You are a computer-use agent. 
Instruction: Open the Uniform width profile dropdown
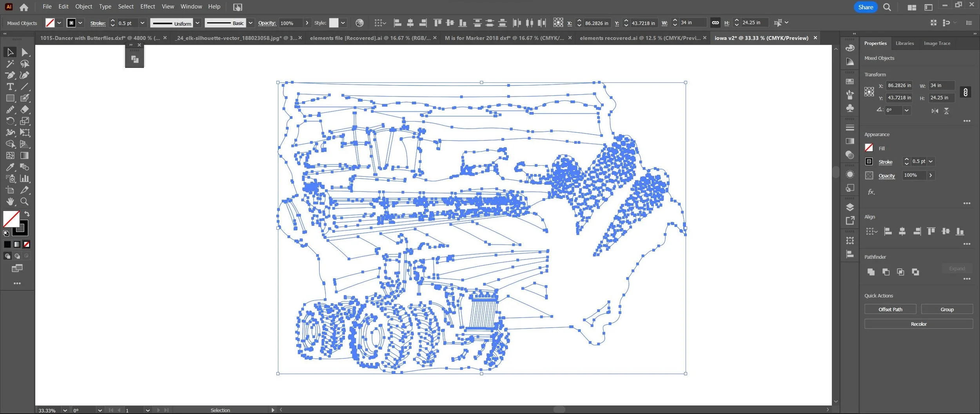(198, 23)
